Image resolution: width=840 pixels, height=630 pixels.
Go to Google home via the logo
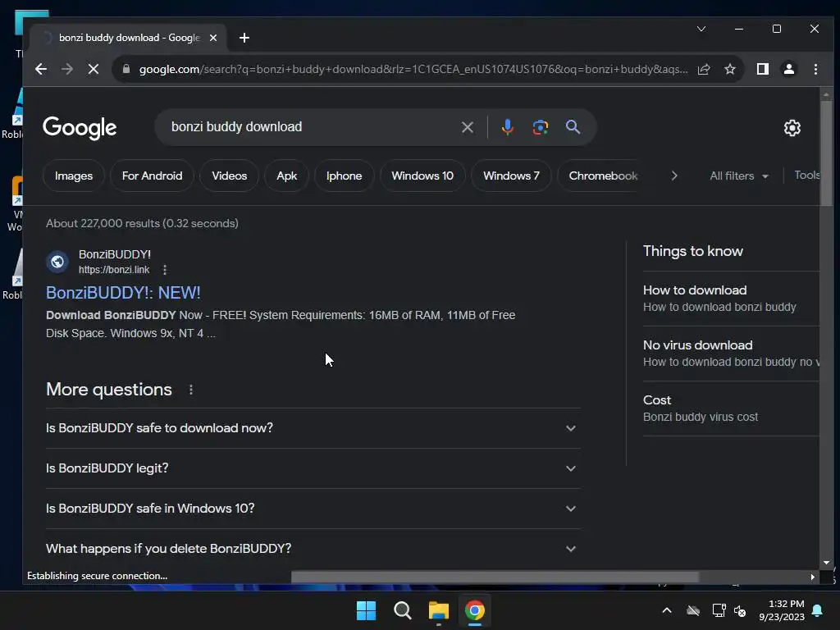pos(80,127)
